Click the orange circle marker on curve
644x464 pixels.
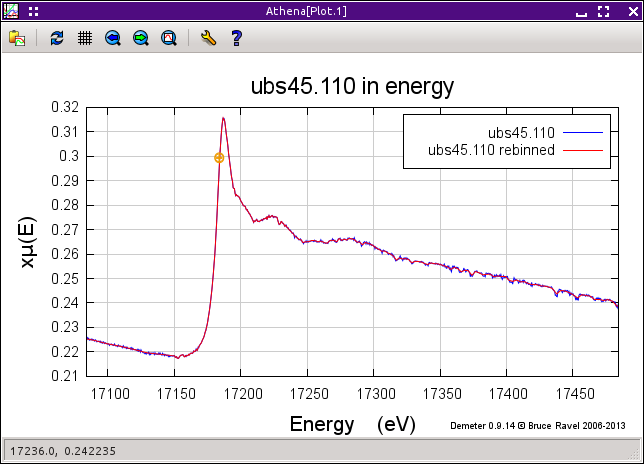[x=219, y=158]
